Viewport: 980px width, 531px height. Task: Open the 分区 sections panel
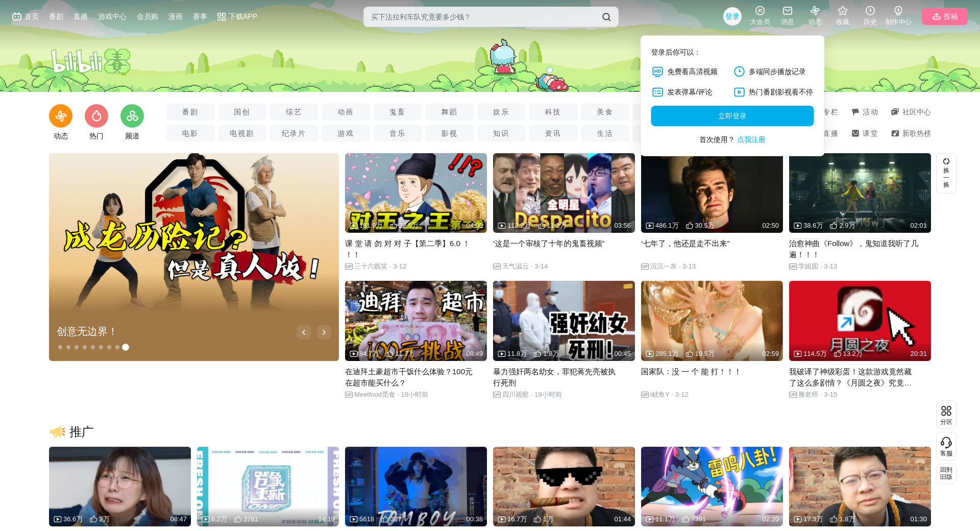click(946, 415)
